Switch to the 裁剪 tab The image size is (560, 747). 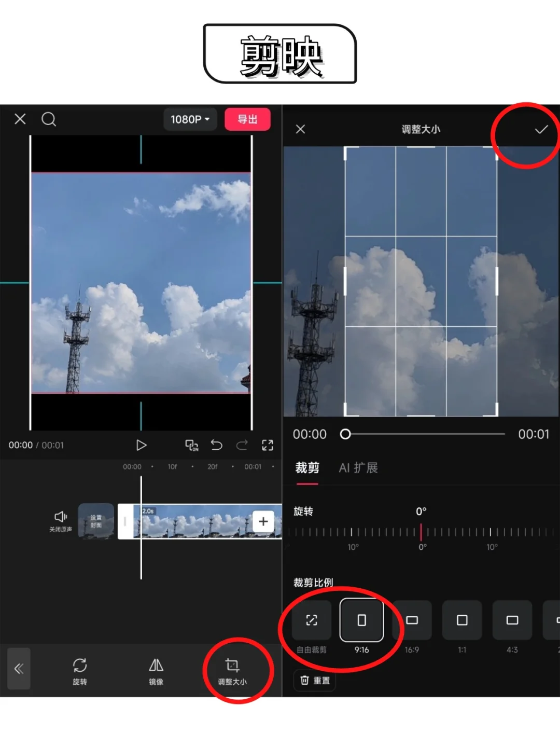tap(307, 467)
